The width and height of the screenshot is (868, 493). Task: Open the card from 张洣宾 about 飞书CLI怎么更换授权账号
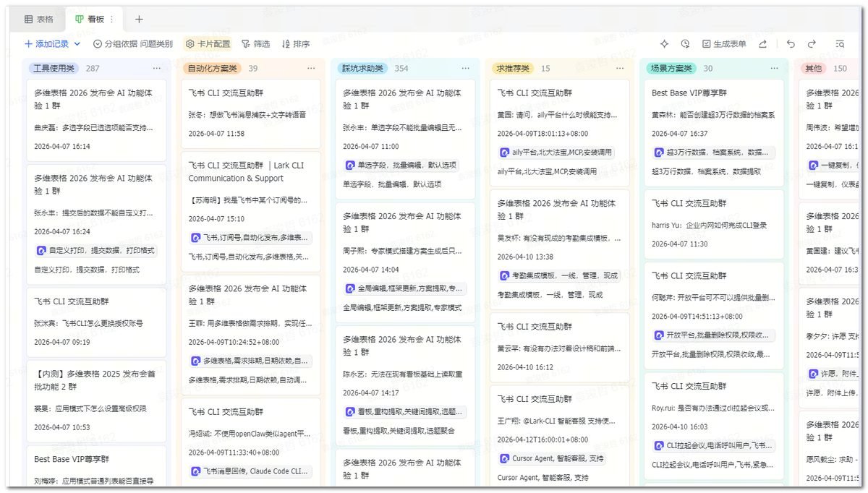[96, 321]
